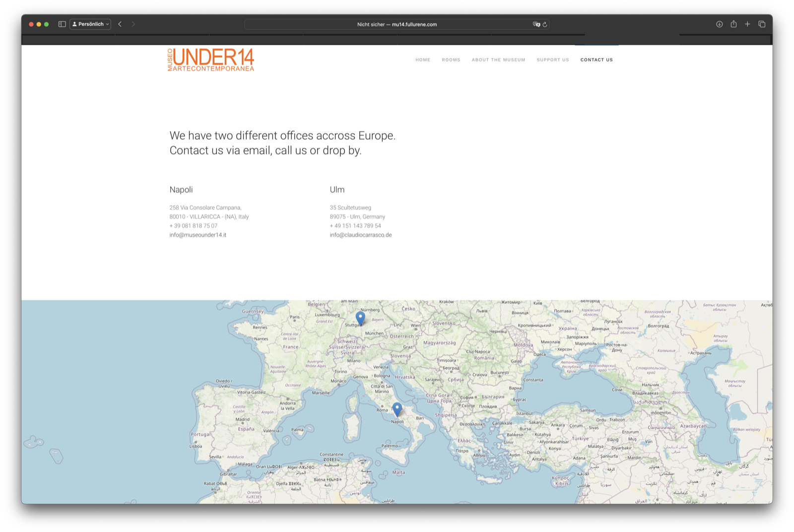This screenshot has width=794, height=532.
Task: Click the address bar showing mu14.fullurene.com
Action: tap(397, 24)
